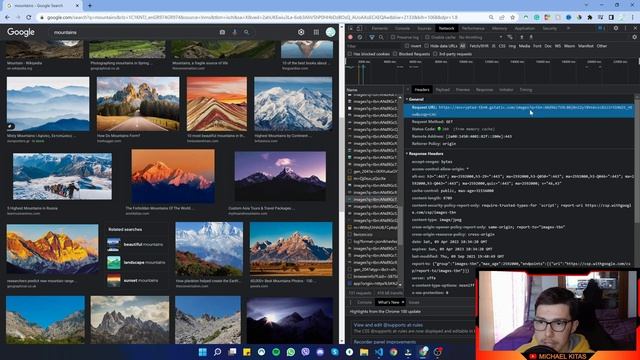Close the request details pane

pos(407,89)
